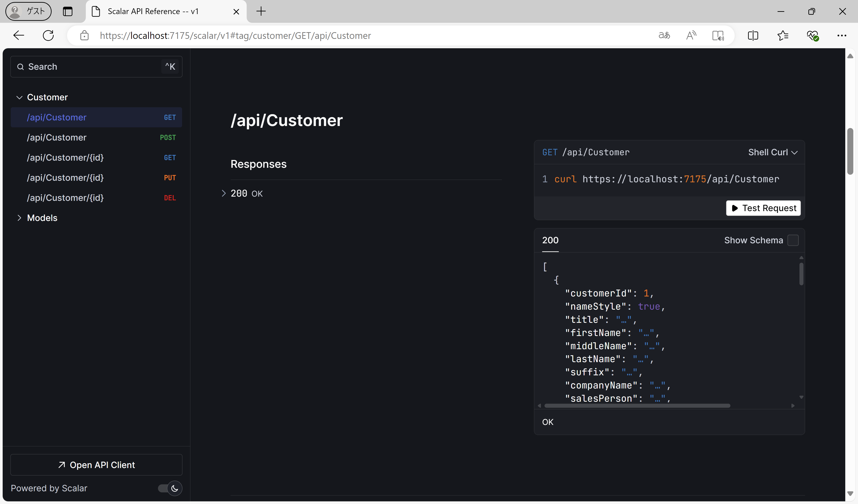The image size is (858, 504).
Task: Minimize the browser window
Action: point(781,12)
